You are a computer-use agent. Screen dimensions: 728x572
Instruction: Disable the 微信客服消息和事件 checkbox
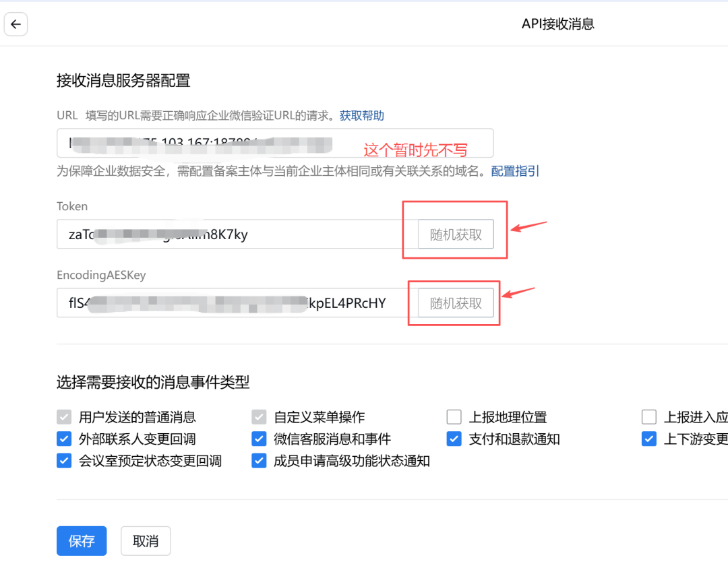tap(259, 439)
